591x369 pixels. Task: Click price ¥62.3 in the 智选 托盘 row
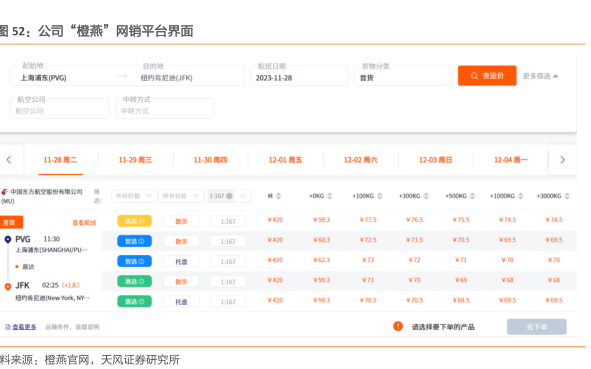point(322,260)
